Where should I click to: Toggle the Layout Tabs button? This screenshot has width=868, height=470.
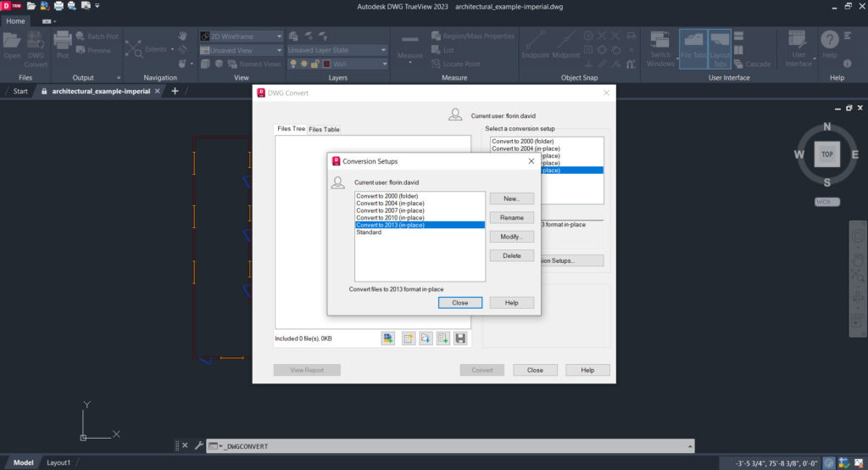pos(720,48)
